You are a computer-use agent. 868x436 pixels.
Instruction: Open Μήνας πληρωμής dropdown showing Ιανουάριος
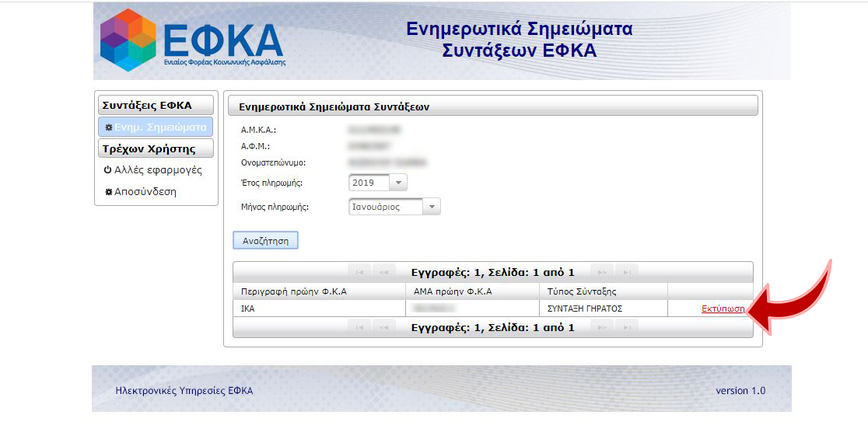click(394, 207)
